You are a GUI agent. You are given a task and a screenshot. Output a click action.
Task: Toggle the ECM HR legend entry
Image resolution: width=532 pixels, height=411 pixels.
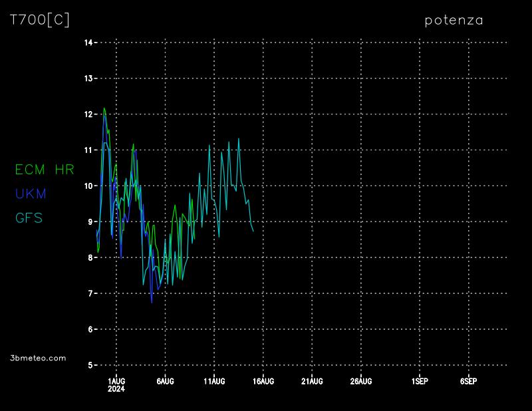coord(45,170)
